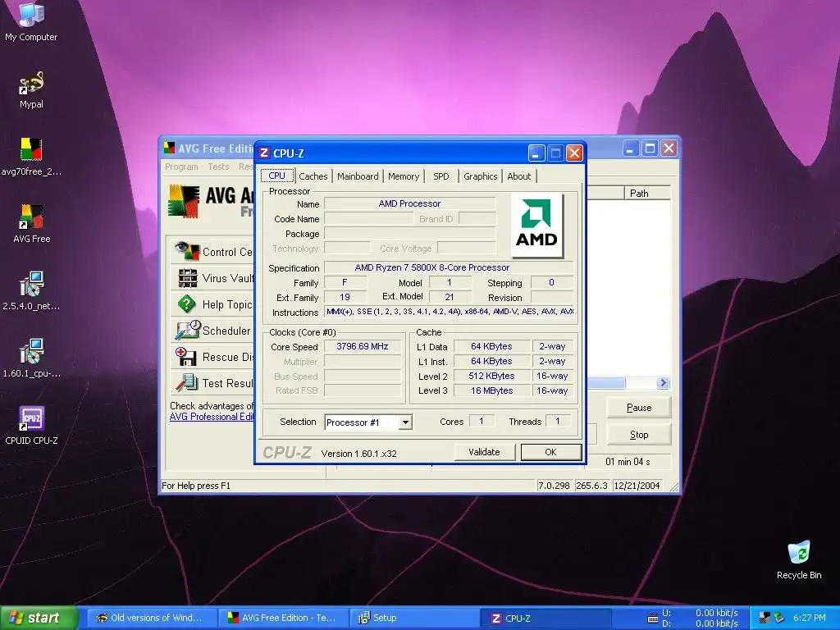Viewport: 840px width, 630px height.
Task: Click AVG scan horizontal scrollbar thumb
Action: (606, 382)
